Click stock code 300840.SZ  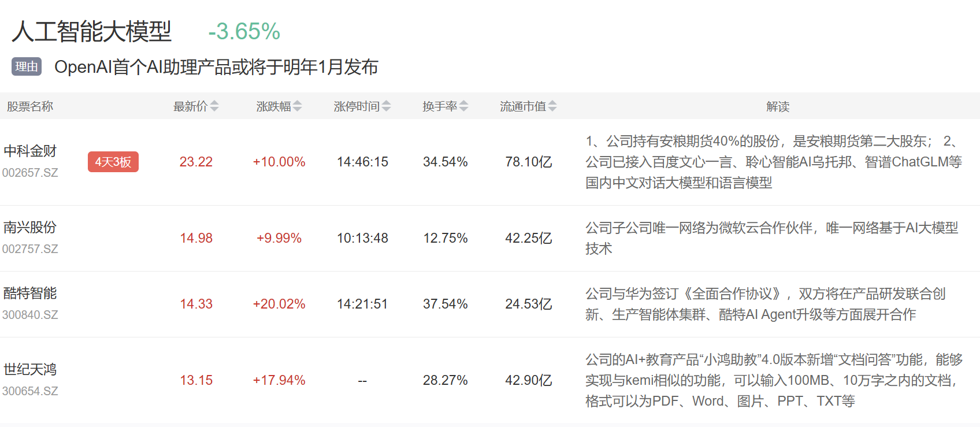[30, 315]
